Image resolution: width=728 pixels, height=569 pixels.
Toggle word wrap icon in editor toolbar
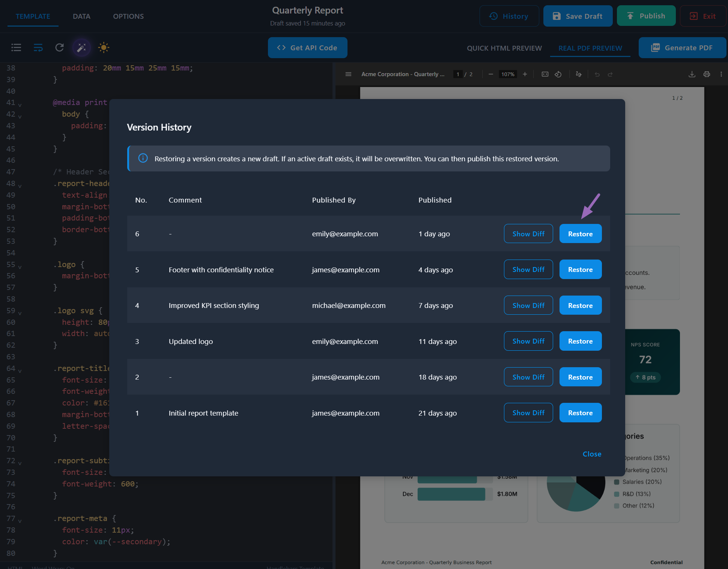pyautogui.click(x=38, y=48)
